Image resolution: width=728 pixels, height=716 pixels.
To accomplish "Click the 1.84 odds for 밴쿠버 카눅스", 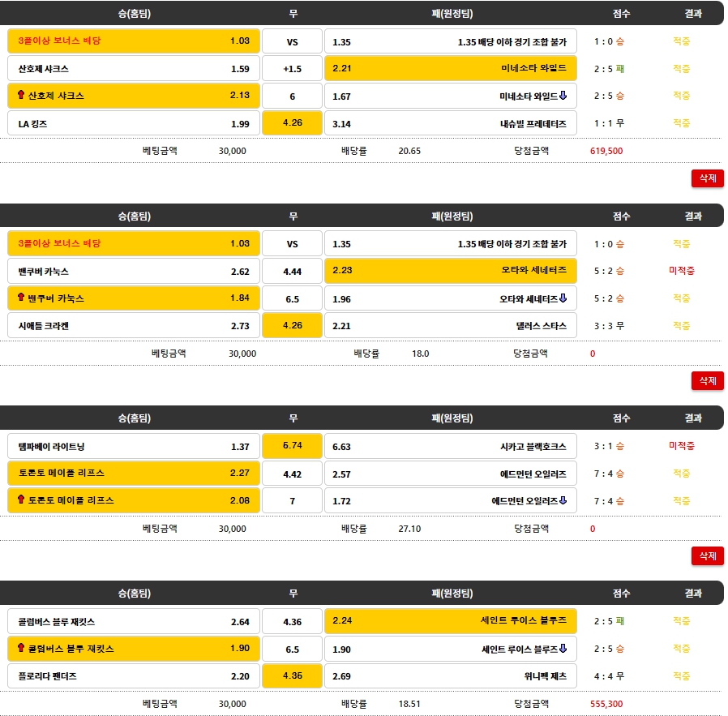I will [x=240, y=298].
